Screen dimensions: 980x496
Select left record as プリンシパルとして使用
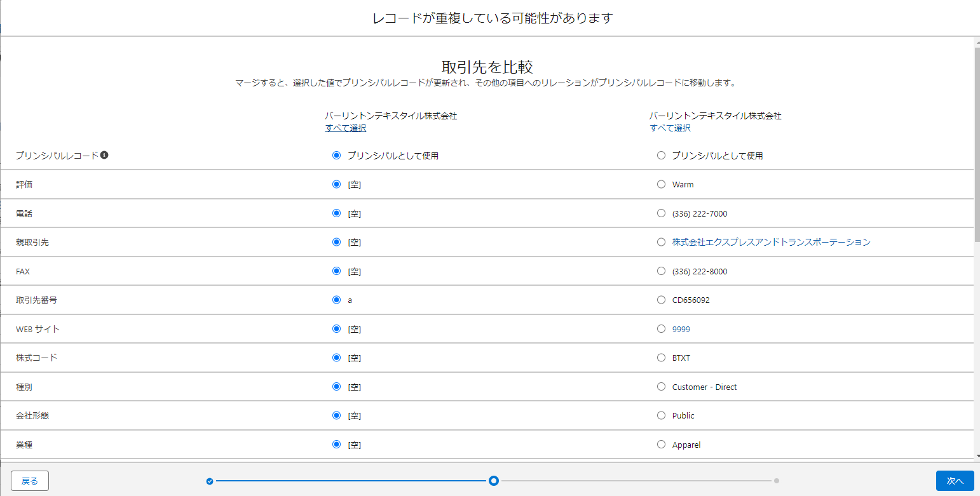coord(337,156)
